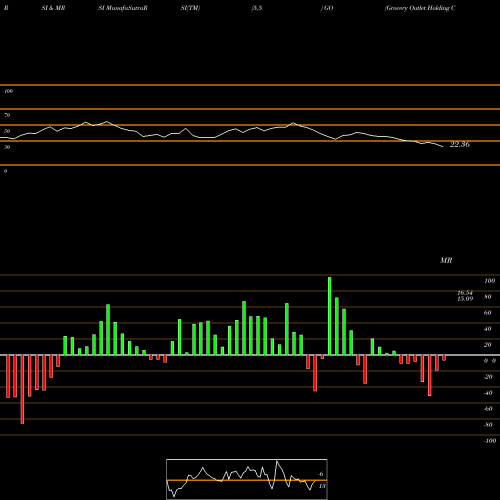Viewport: 500px width, 500px height.
Task: Click the MR axis label -40
Action: pos(488,393)
